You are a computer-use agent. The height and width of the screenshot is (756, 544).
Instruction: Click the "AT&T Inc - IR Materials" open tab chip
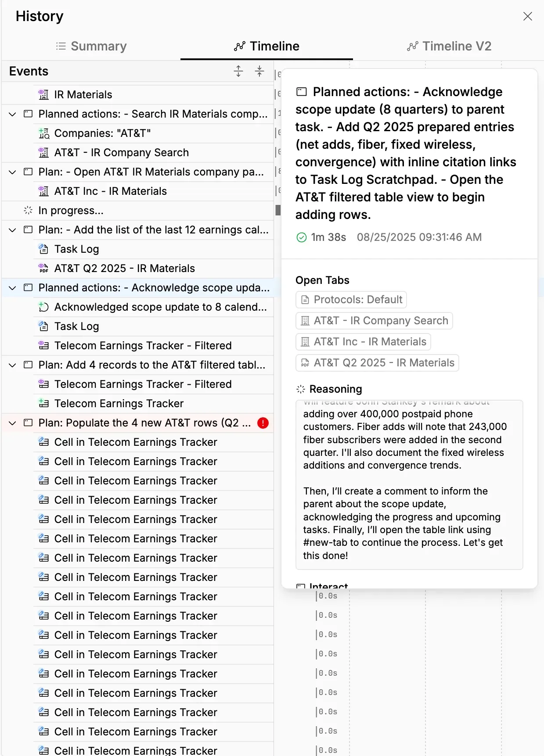[363, 342]
